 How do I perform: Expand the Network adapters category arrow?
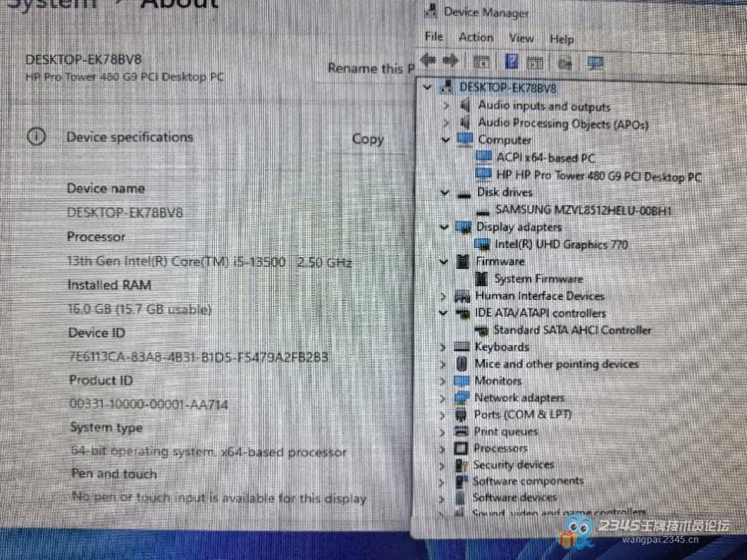pos(442,398)
